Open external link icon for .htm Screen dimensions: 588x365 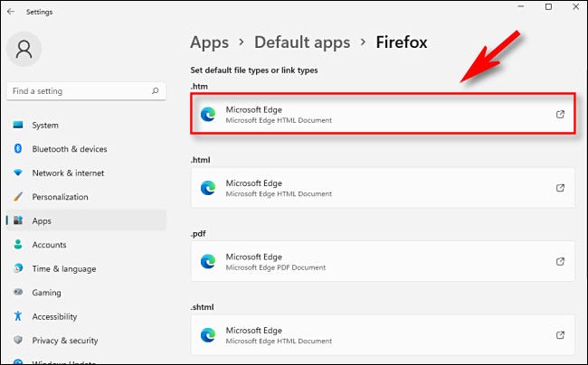coord(560,115)
